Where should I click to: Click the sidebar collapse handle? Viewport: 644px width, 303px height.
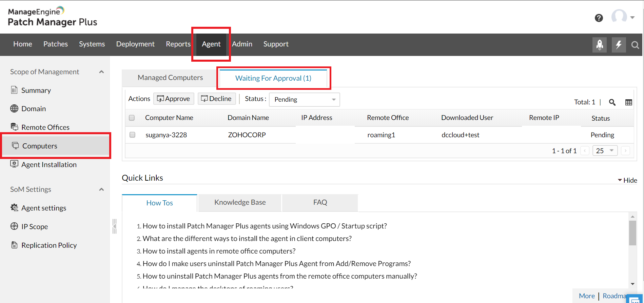pyautogui.click(x=115, y=226)
